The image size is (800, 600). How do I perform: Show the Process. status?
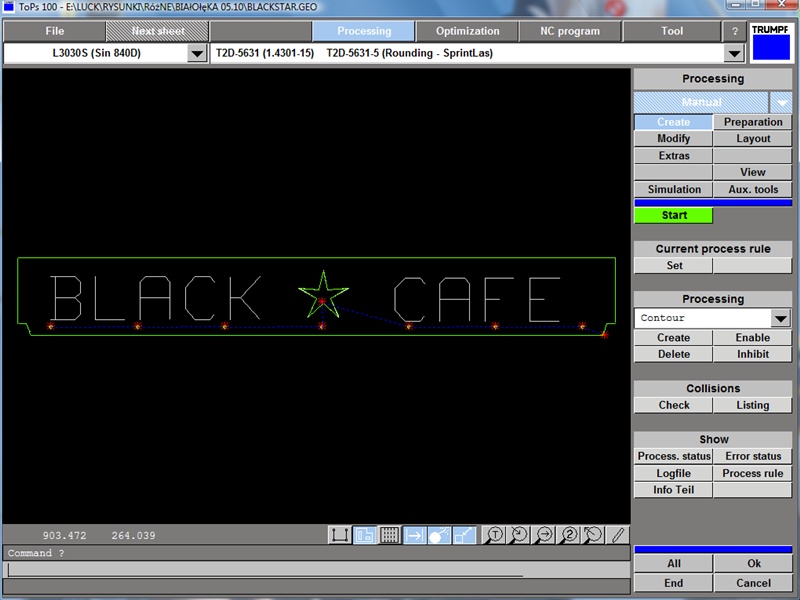[x=673, y=456]
